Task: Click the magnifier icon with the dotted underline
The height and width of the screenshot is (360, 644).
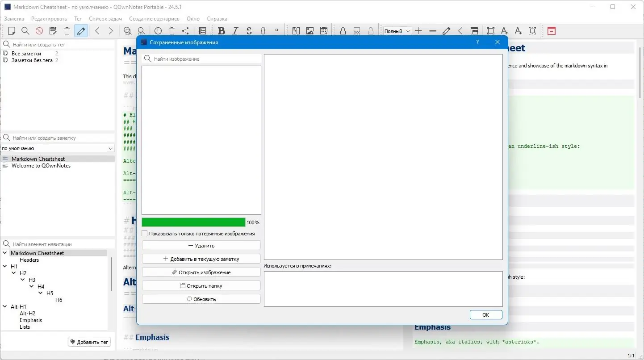Action: 142,31
